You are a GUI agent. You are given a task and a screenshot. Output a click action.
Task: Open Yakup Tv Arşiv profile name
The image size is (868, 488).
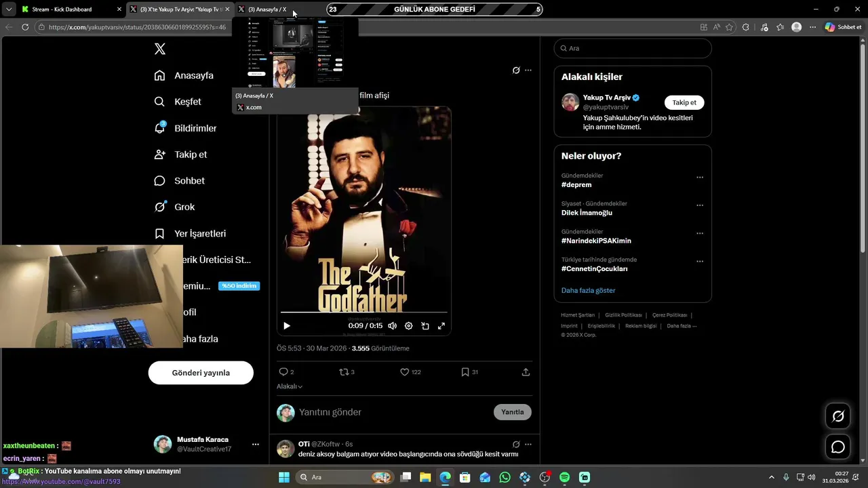[x=606, y=98]
